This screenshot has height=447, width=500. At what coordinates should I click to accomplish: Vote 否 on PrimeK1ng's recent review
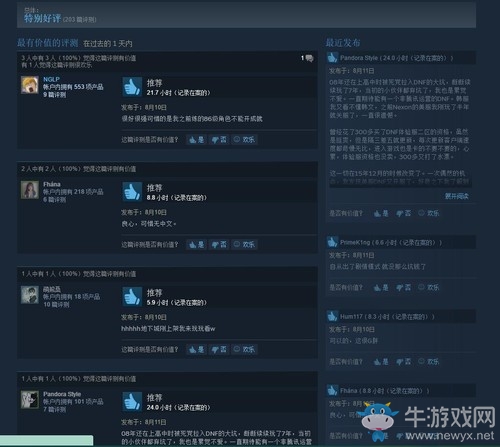[403, 287]
